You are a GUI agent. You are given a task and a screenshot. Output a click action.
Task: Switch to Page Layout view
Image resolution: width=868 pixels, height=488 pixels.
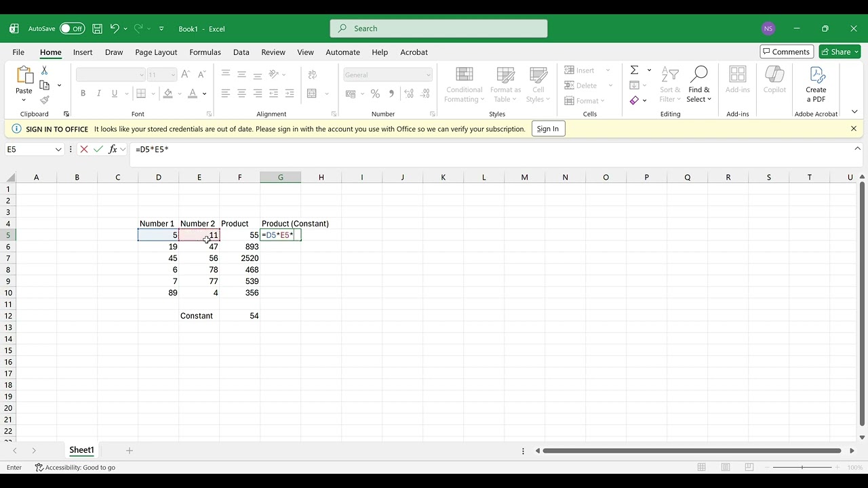coord(726,468)
